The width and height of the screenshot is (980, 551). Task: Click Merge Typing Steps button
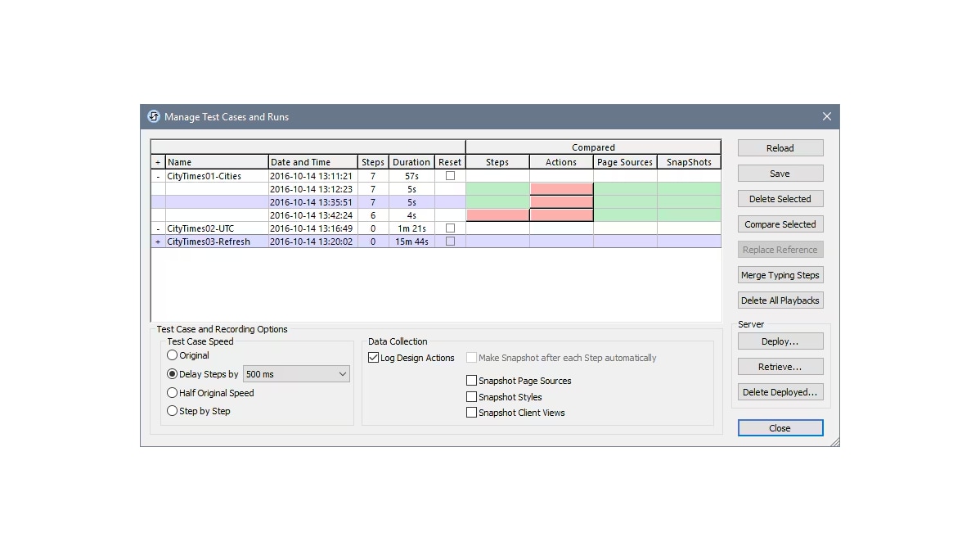click(780, 275)
